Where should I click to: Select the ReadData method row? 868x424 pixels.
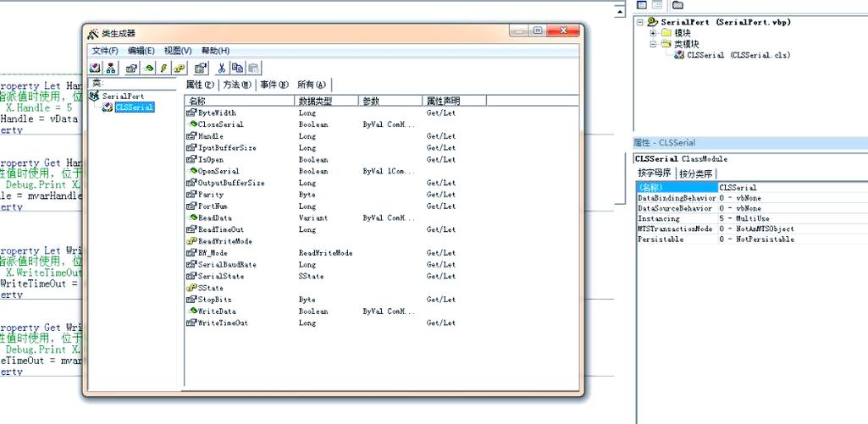pos(381,218)
